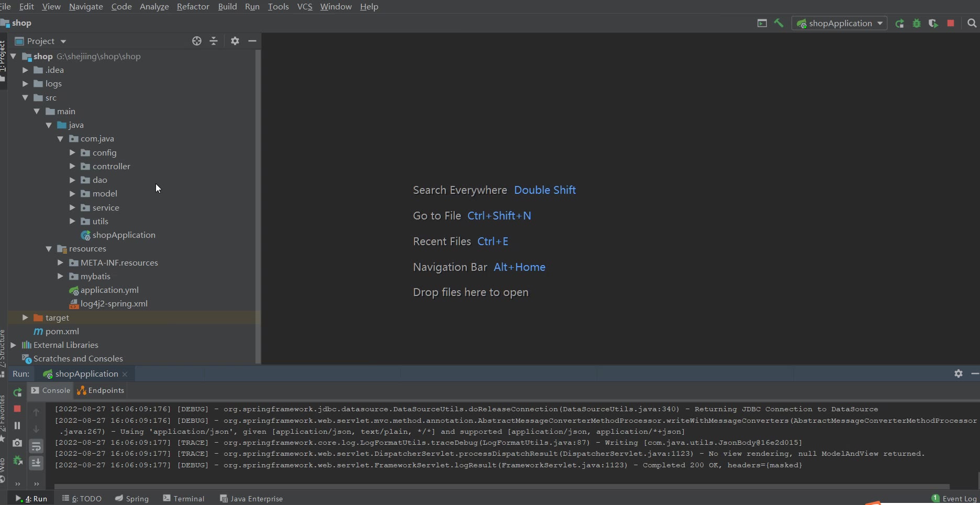The image size is (980, 505).
Task: Collapse the src folder
Action: tap(25, 97)
